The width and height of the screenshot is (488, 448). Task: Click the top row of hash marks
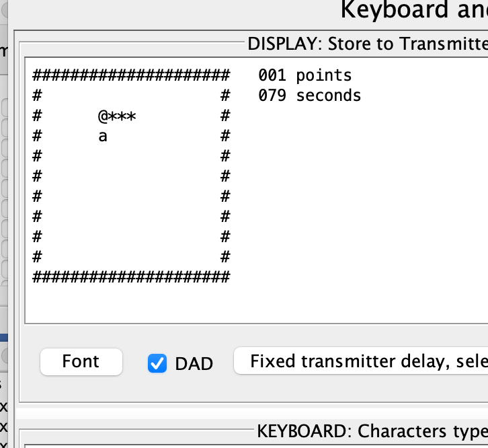pos(131,75)
